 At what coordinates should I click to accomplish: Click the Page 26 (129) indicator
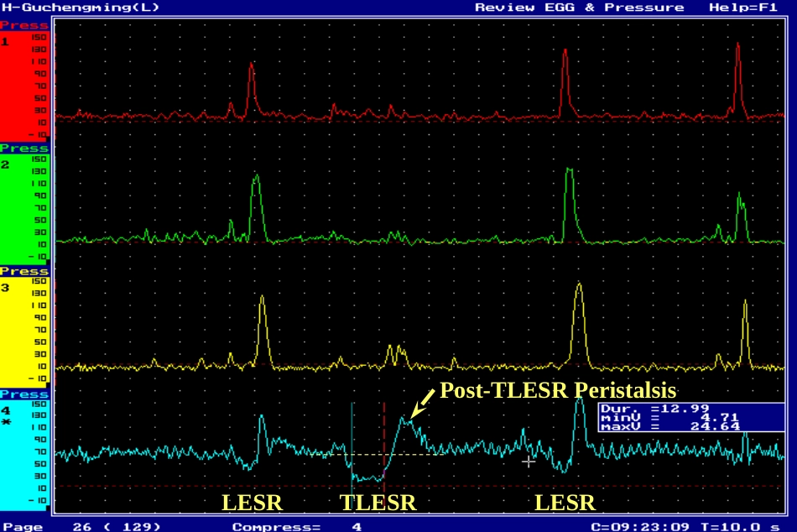coord(81,526)
